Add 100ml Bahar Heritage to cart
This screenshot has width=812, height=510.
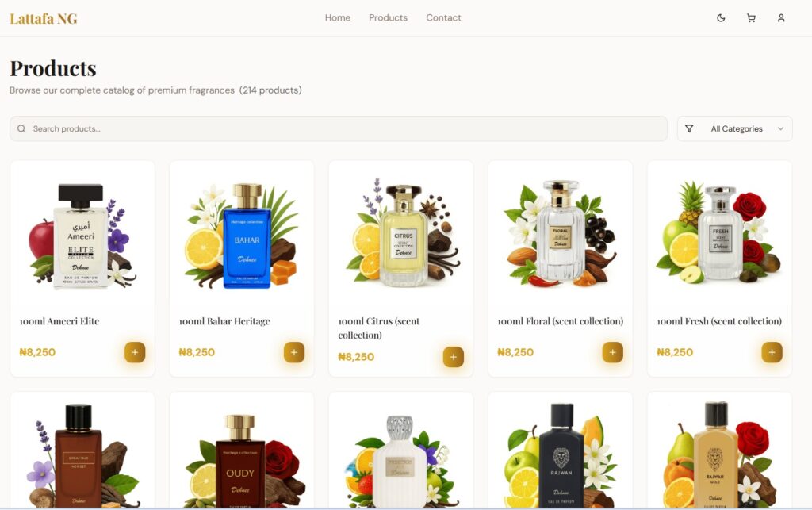pos(294,352)
